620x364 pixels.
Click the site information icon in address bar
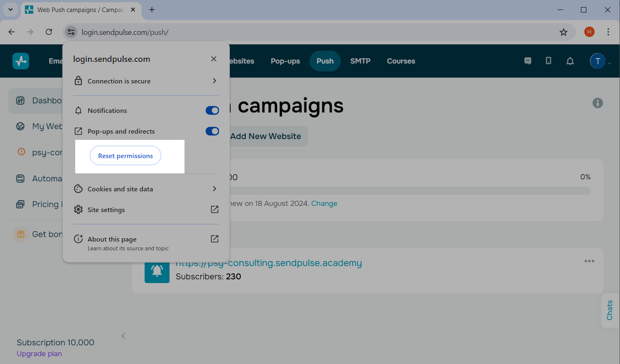point(71,32)
